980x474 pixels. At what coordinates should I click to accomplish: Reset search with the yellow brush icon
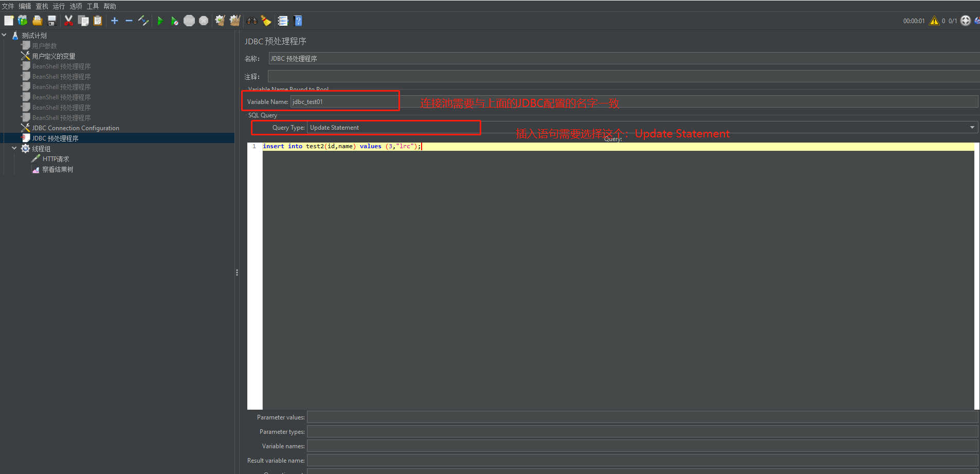click(266, 21)
